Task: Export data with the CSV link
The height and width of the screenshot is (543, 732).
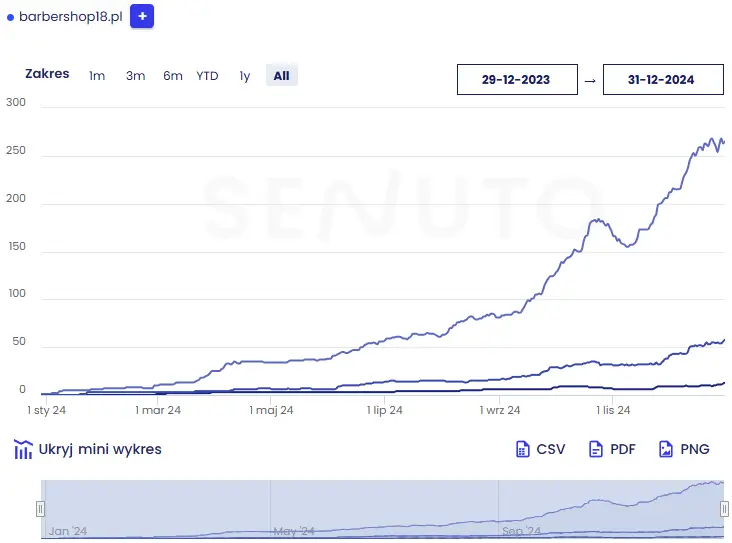Action: point(550,449)
